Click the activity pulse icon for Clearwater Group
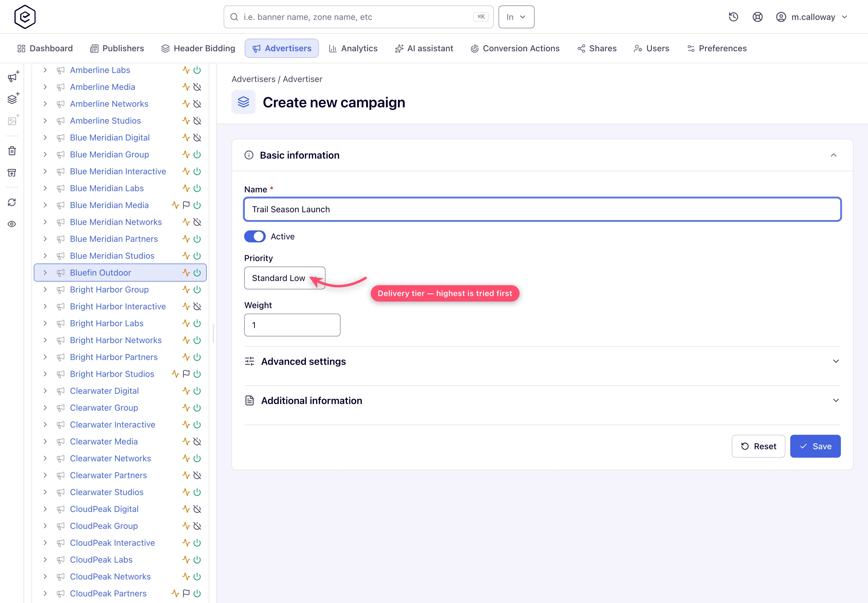The image size is (868, 603). (x=186, y=408)
